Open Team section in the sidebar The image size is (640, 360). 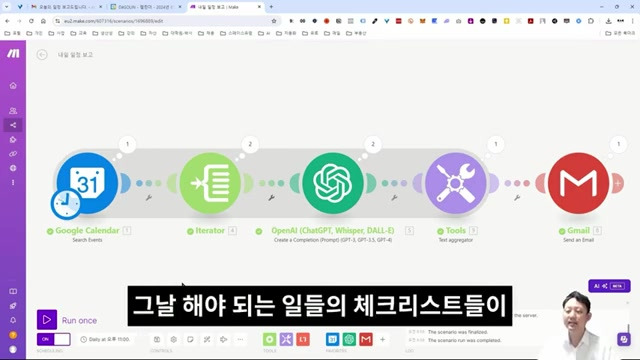tap(13, 111)
